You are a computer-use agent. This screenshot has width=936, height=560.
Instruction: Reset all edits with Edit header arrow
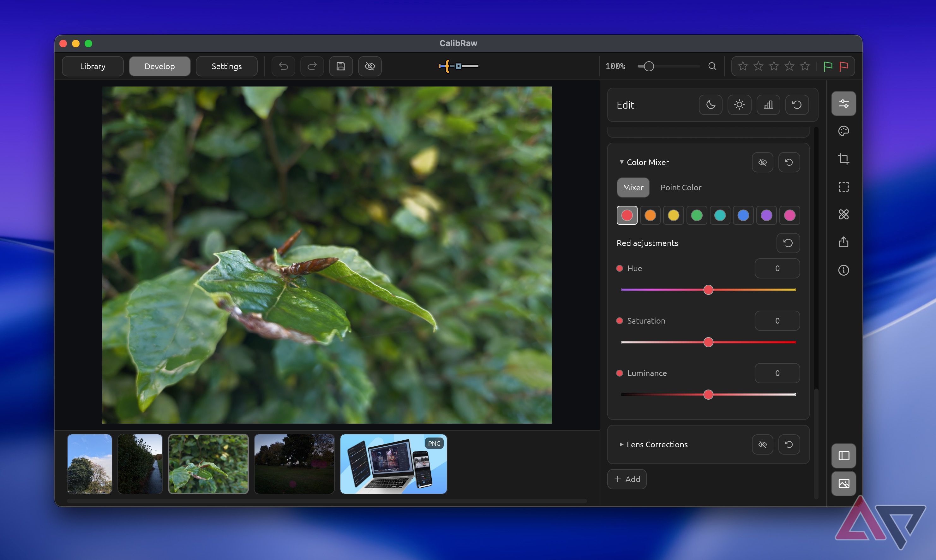pos(797,104)
